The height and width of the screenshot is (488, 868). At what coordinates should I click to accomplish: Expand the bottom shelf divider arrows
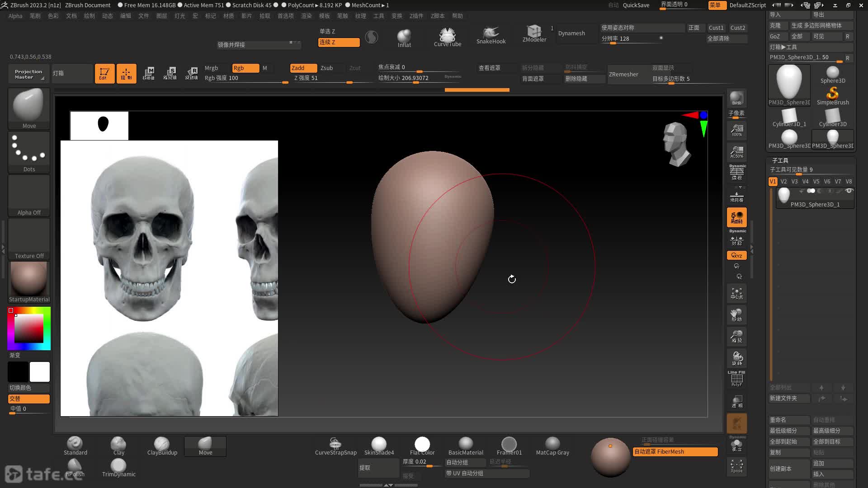(388, 485)
